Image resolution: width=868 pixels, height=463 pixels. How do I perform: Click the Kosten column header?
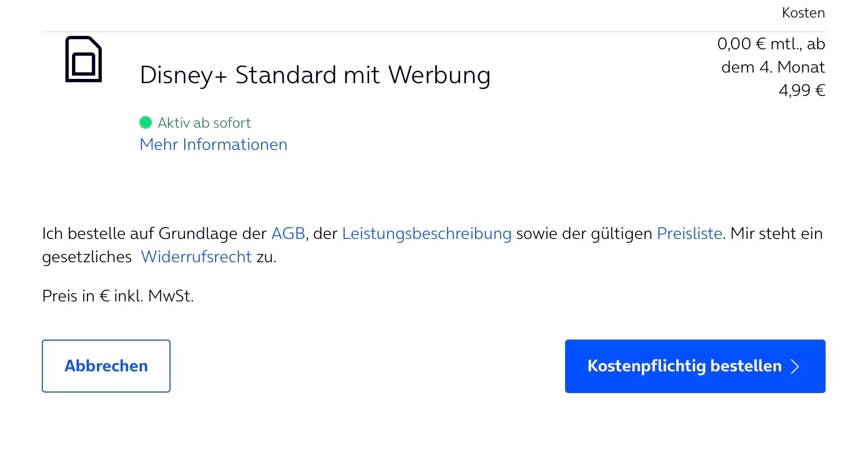(x=803, y=13)
